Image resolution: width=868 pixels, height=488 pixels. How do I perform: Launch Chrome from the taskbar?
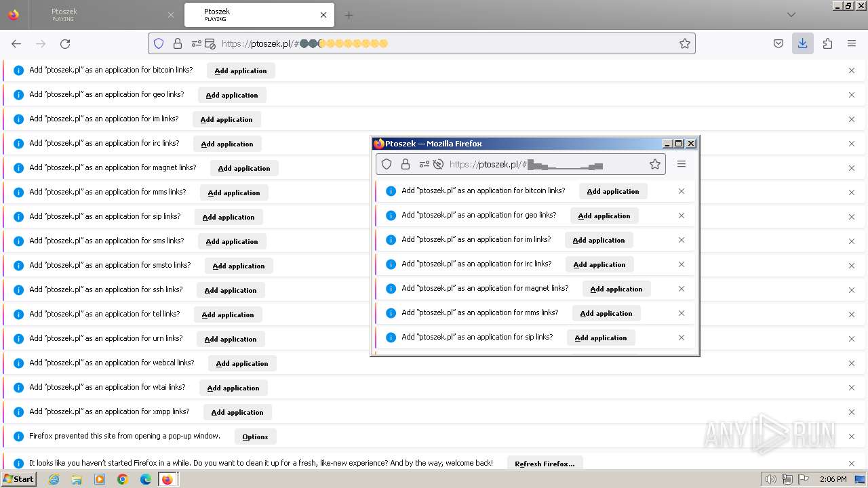point(123,479)
